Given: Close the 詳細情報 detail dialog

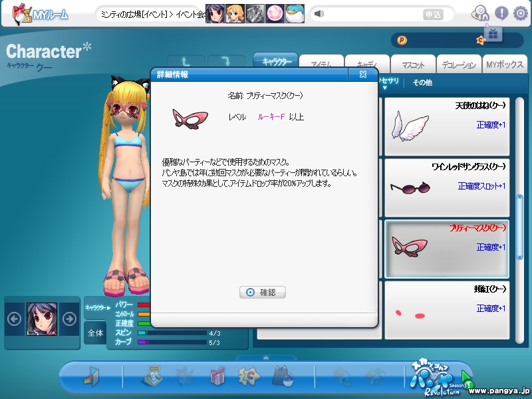Looking at the screenshot, I should pos(363,74).
